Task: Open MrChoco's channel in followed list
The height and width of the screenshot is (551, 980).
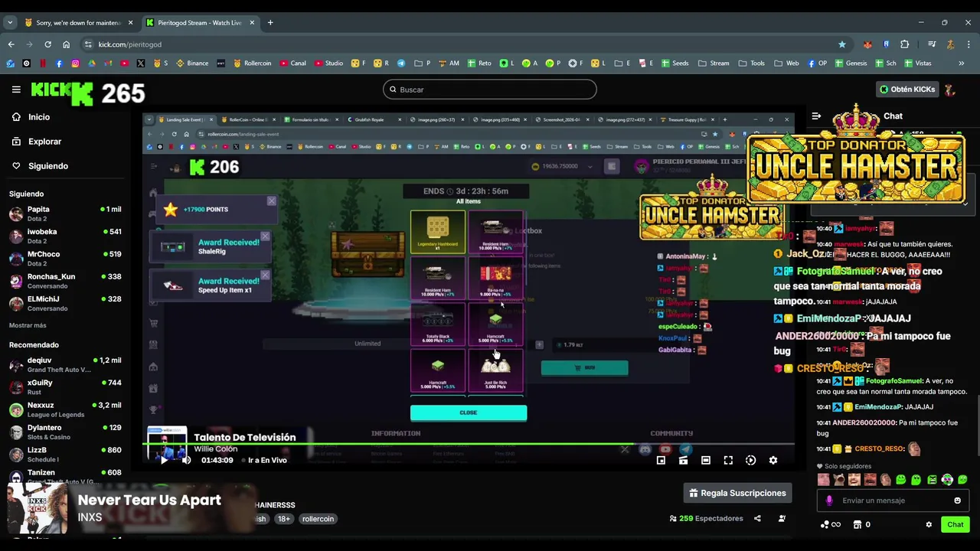Action: (65, 258)
